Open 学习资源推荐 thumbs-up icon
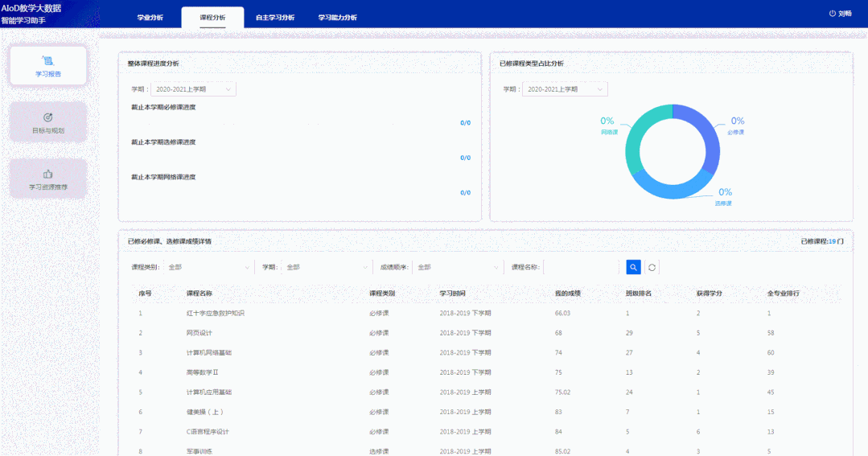Viewport: 868px width, 456px height. pyautogui.click(x=47, y=173)
